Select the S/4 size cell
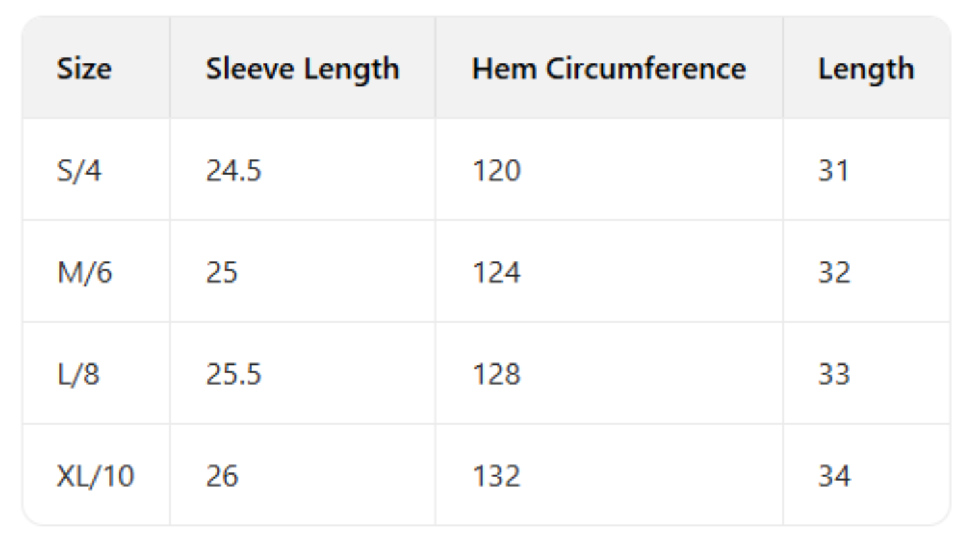 79,171
